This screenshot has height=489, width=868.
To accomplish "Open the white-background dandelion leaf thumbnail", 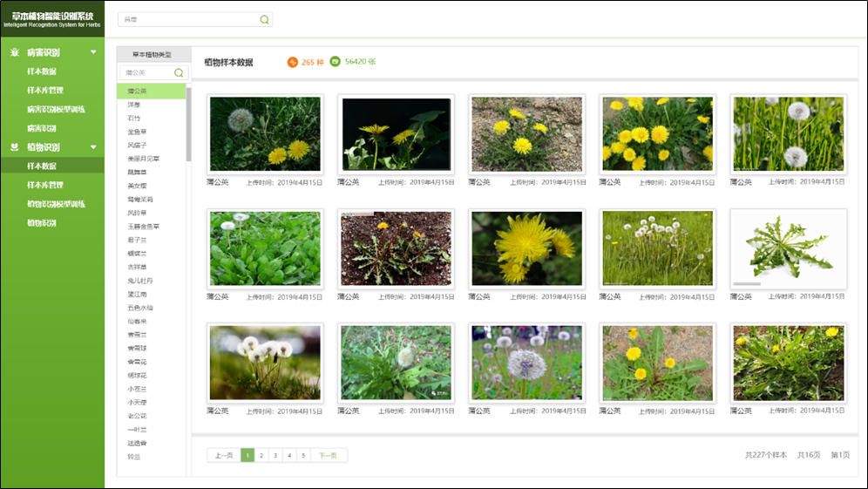I will 789,249.
